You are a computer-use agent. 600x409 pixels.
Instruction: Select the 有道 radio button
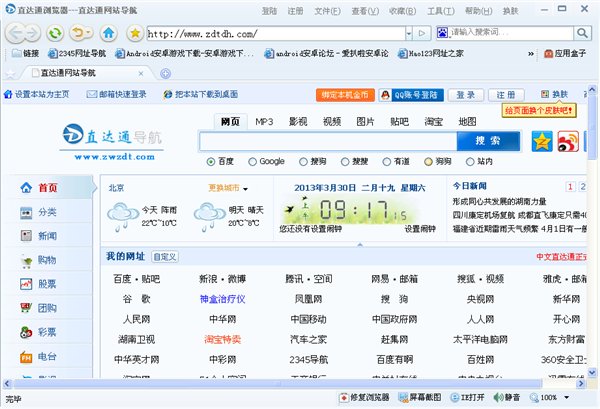[387, 161]
